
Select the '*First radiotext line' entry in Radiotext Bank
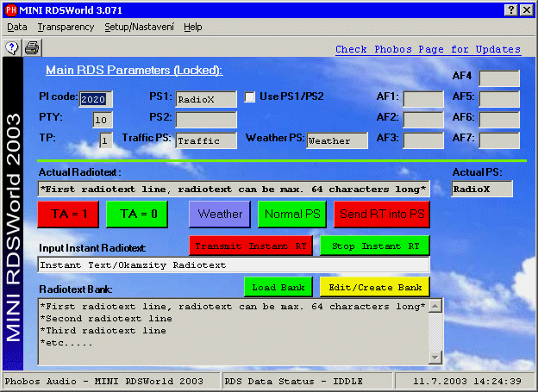[233, 306]
